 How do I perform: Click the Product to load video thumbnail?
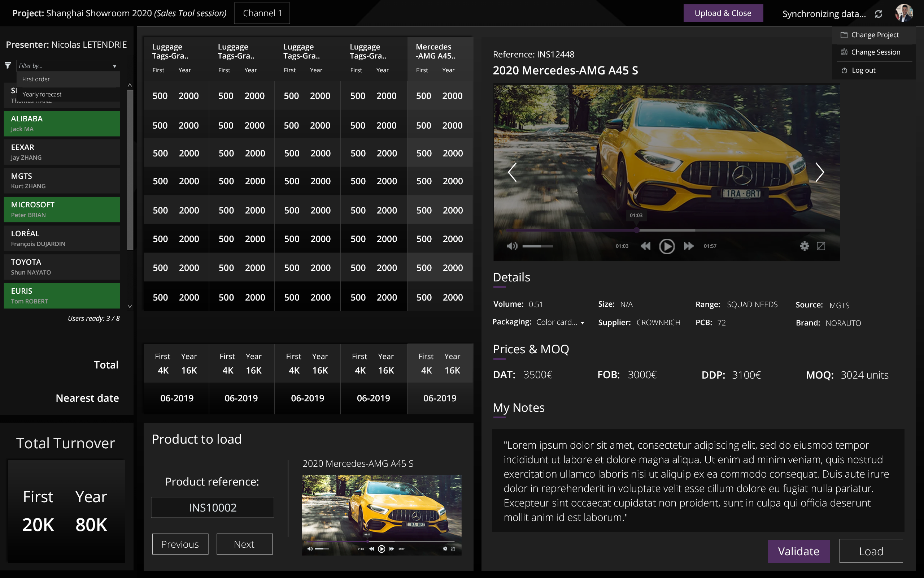point(382,514)
